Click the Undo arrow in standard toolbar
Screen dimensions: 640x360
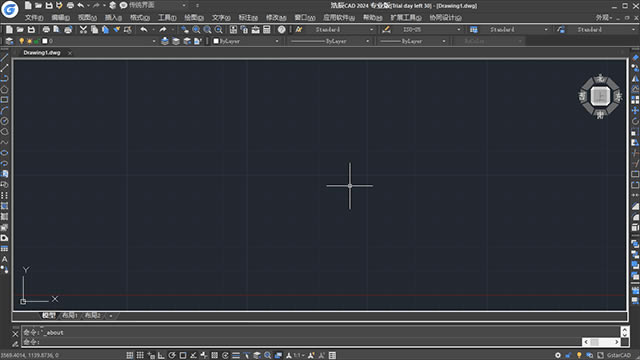click(x=144, y=29)
